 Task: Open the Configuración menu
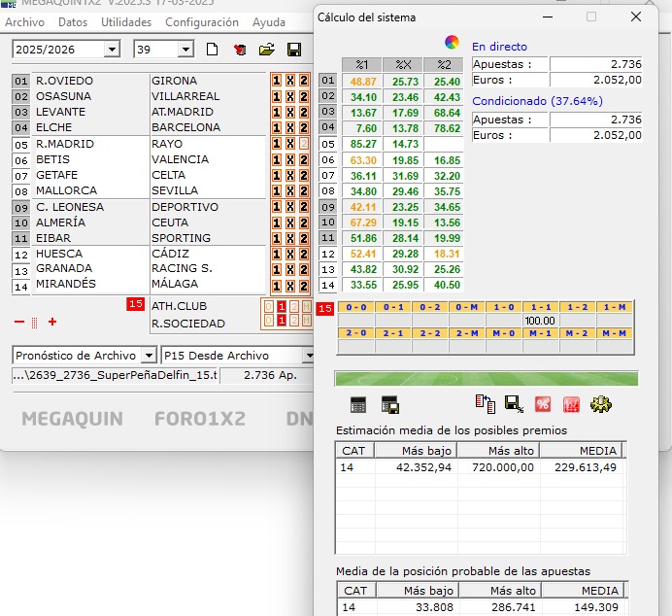(x=202, y=22)
